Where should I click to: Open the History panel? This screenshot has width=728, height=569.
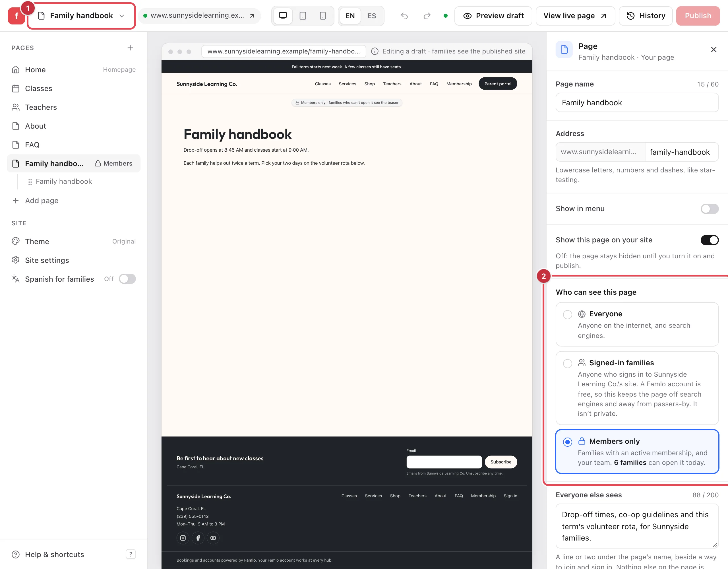coord(646,16)
